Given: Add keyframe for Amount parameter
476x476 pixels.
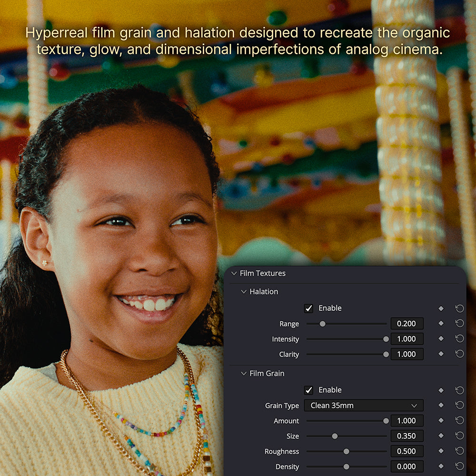Looking at the screenshot, I should pyautogui.click(x=441, y=420).
